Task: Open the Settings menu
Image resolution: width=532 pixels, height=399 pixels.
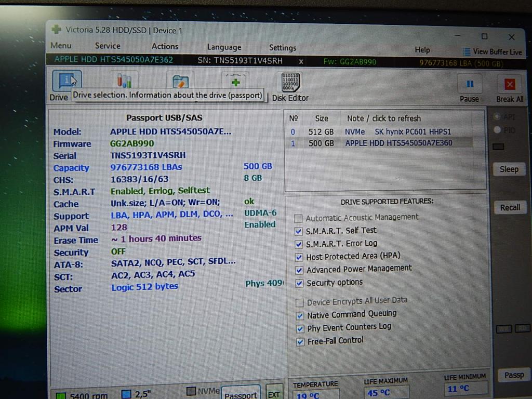Action: tap(283, 48)
